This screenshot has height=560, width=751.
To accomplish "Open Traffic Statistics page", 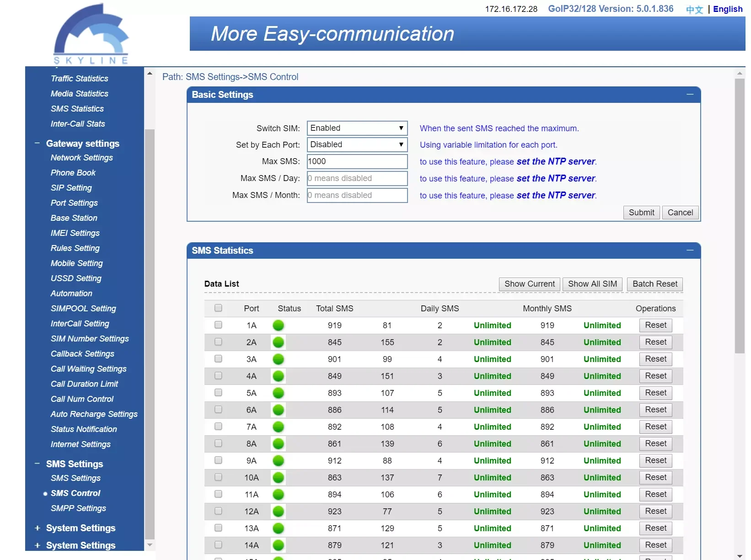I will pos(80,79).
